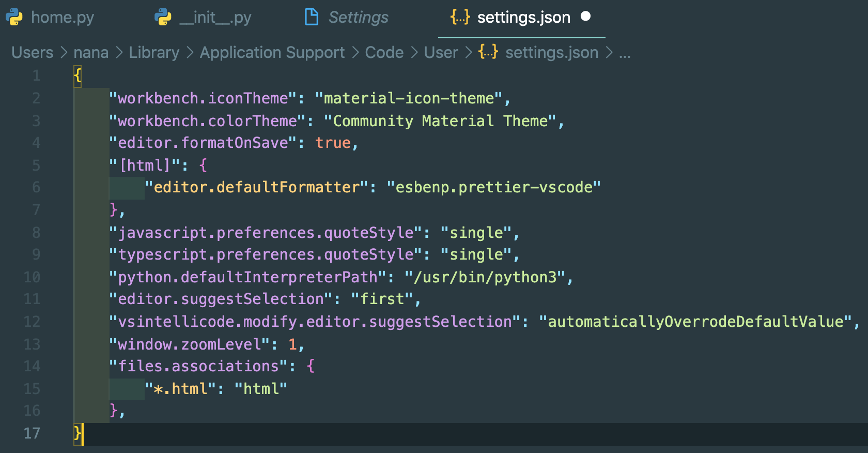This screenshot has height=453, width=868.
Task: Click the "single" value on typescript line
Action: pyautogui.click(x=476, y=254)
